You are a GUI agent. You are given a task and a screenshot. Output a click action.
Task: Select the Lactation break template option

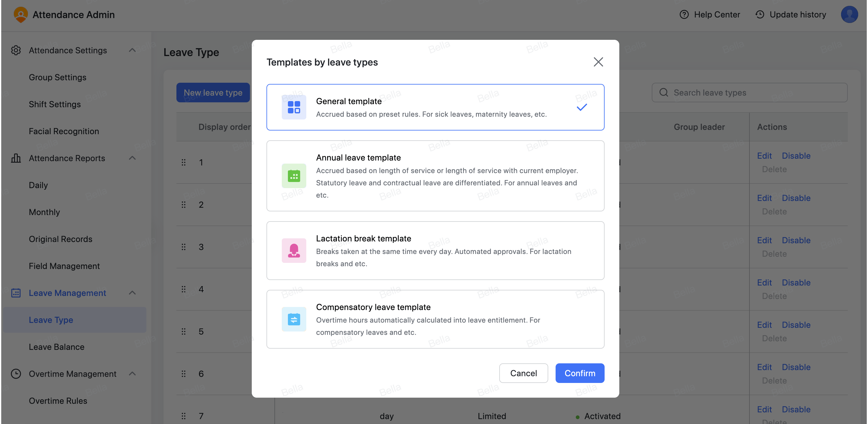click(435, 250)
